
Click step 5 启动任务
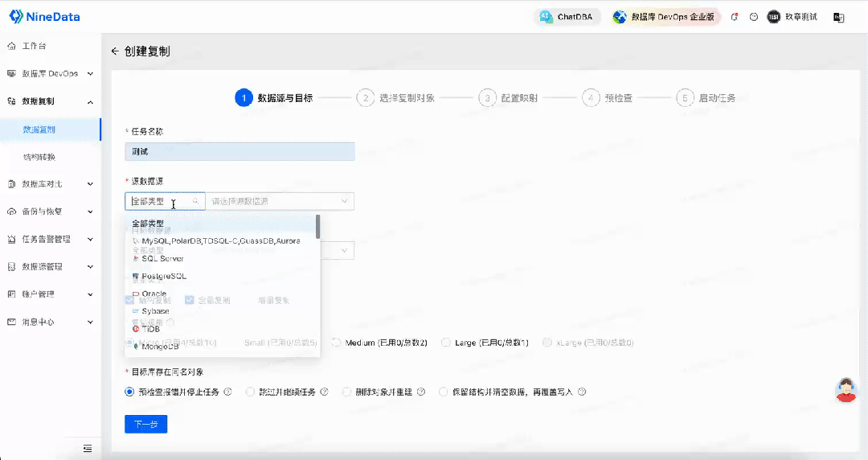[x=706, y=98]
